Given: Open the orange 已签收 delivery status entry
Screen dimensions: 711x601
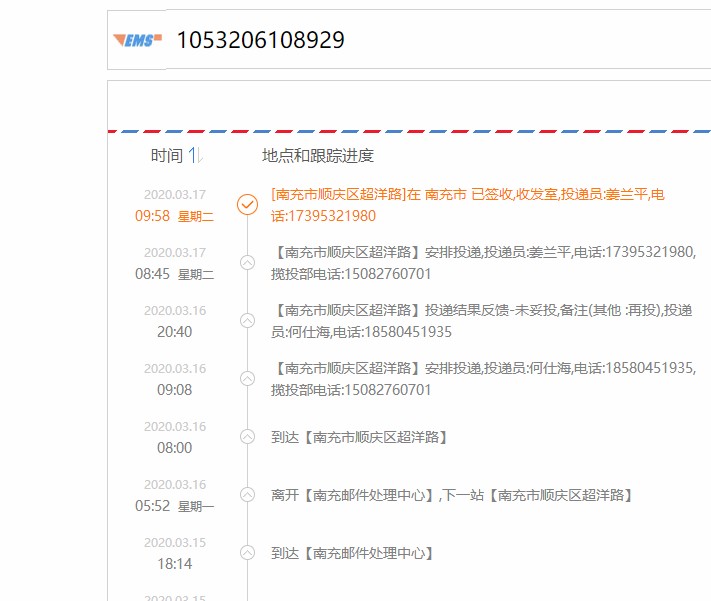Looking at the screenshot, I should click(467, 204).
